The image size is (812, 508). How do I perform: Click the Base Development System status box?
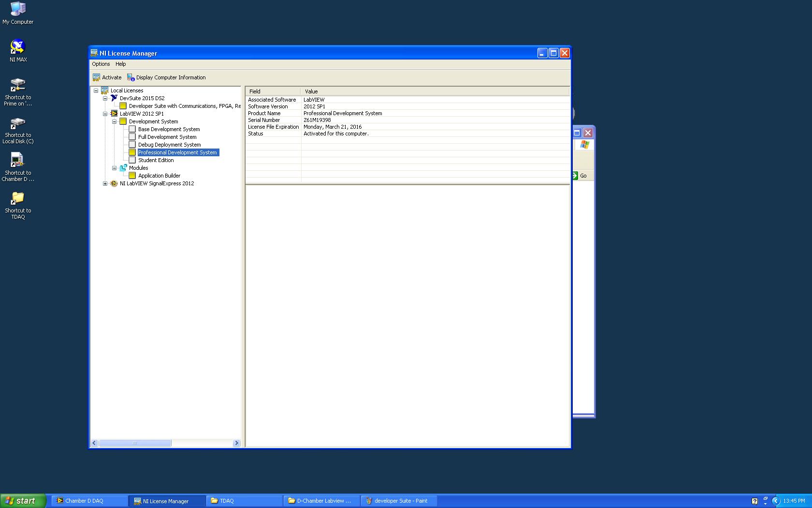point(132,129)
